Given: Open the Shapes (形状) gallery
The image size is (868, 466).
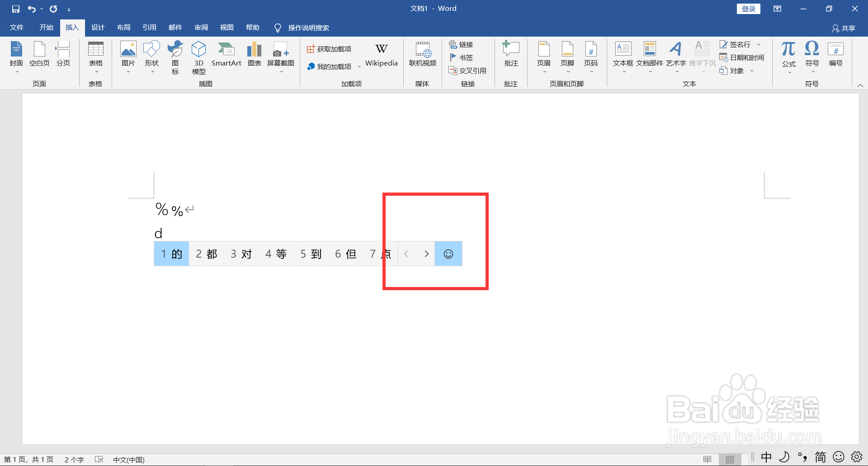Looking at the screenshot, I should pos(151,57).
